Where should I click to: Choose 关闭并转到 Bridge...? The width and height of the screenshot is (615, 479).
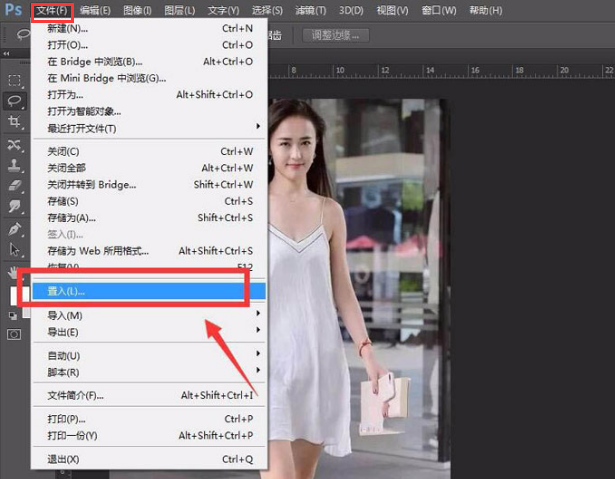tap(149, 184)
